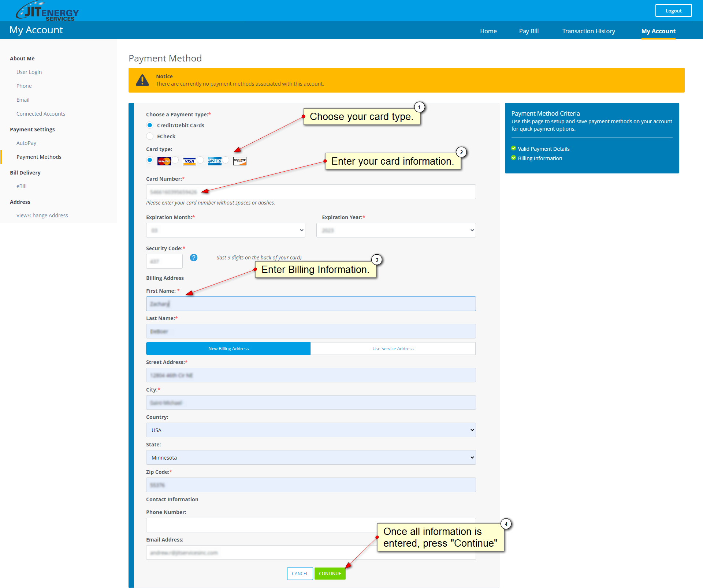Click the Logout button
The image size is (703, 588).
click(673, 11)
